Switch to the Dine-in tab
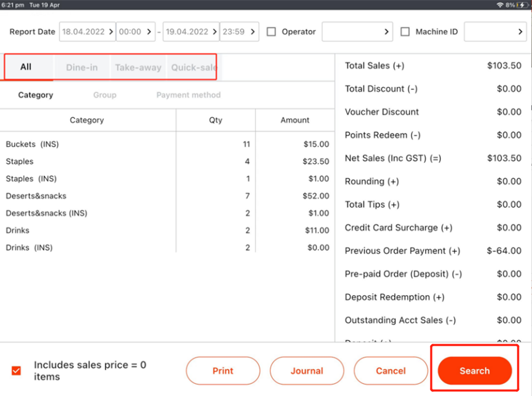The height and width of the screenshot is (396, 532). [82, 67]
